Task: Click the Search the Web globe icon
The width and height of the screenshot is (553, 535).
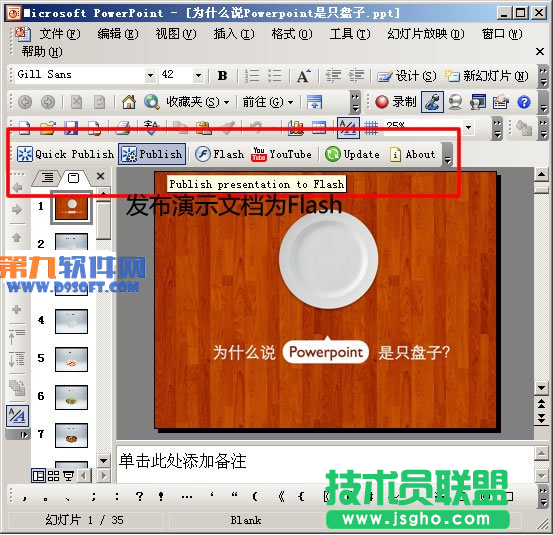Action: pos(152,102)
